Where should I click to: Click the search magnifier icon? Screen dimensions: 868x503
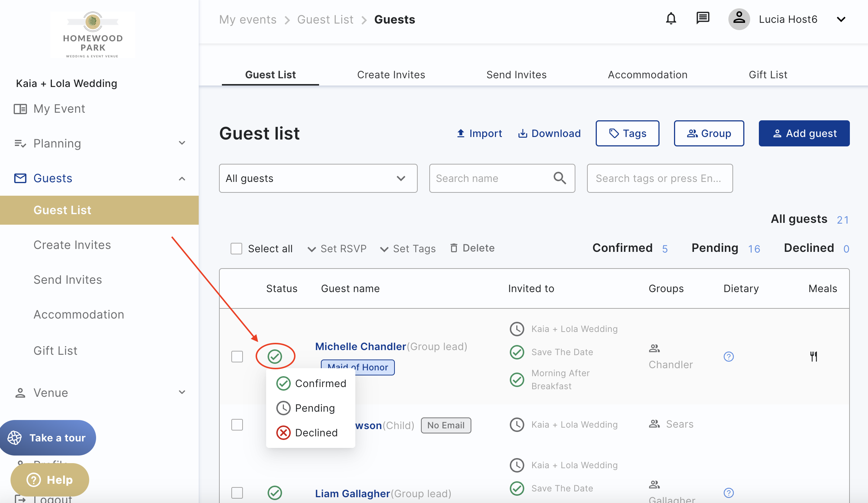560,178
